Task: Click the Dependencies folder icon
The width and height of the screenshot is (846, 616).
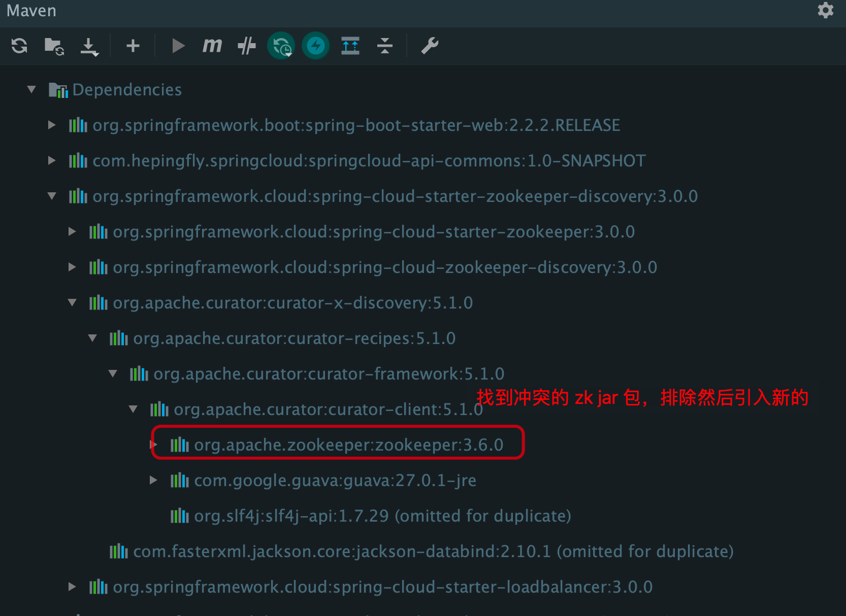Action: click(x=58, y=90)
